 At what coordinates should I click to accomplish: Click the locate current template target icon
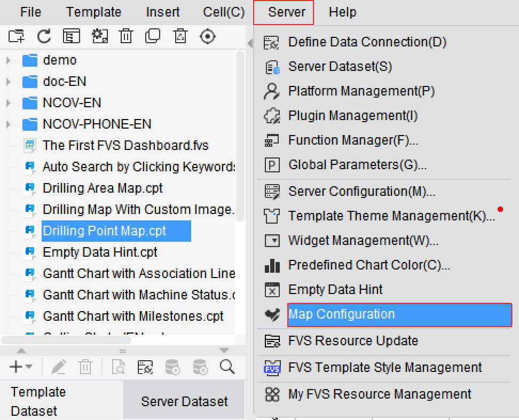208,36
